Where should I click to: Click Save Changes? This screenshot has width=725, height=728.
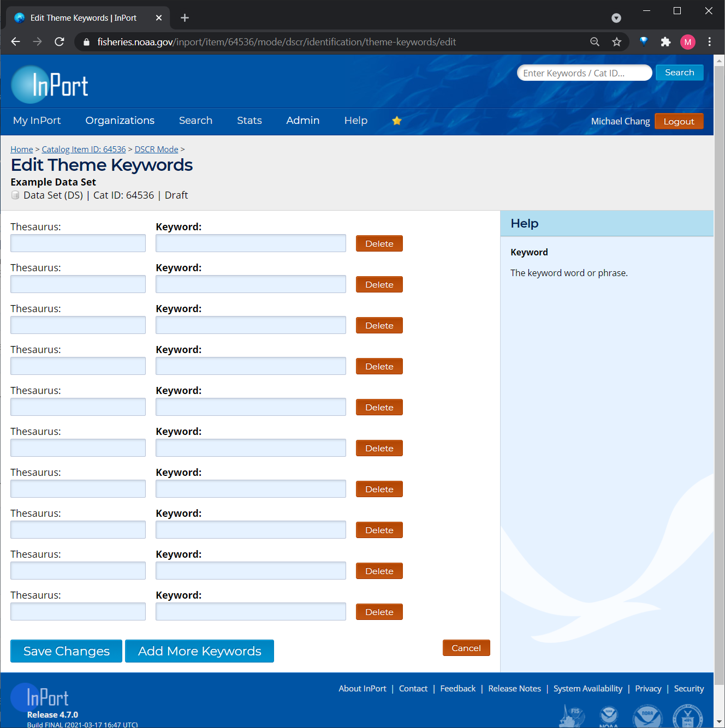coord(66,651)
